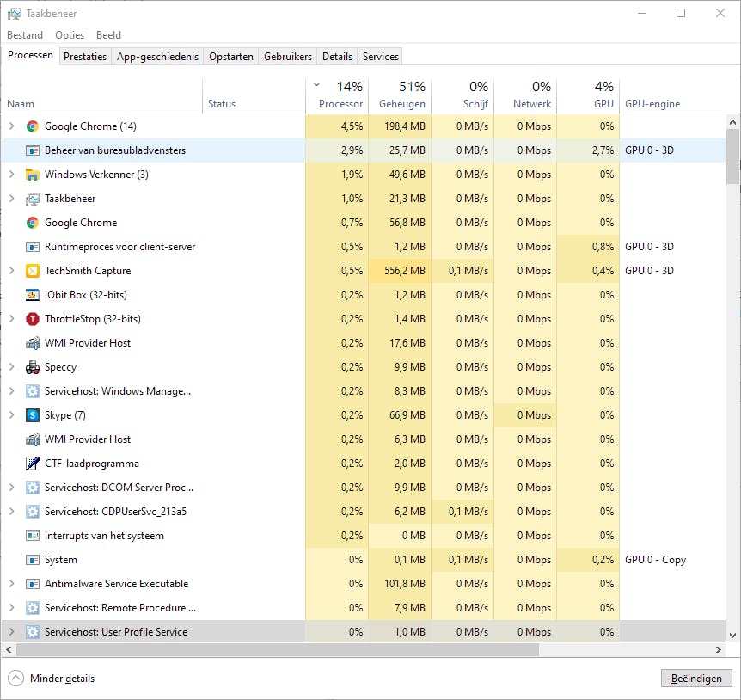This screenshot has height=700, width=741.
Task: Expand the TechSmith Capture process
Action: pyautogui.click(x=12, y=271)
